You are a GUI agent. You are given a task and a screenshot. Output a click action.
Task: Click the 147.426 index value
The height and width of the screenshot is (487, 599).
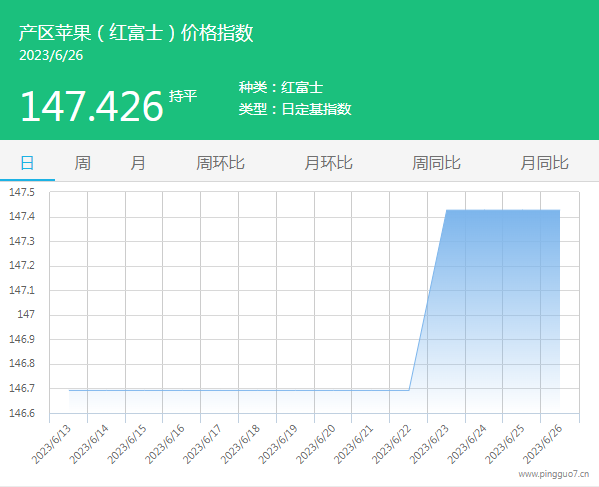pos(92,106)
